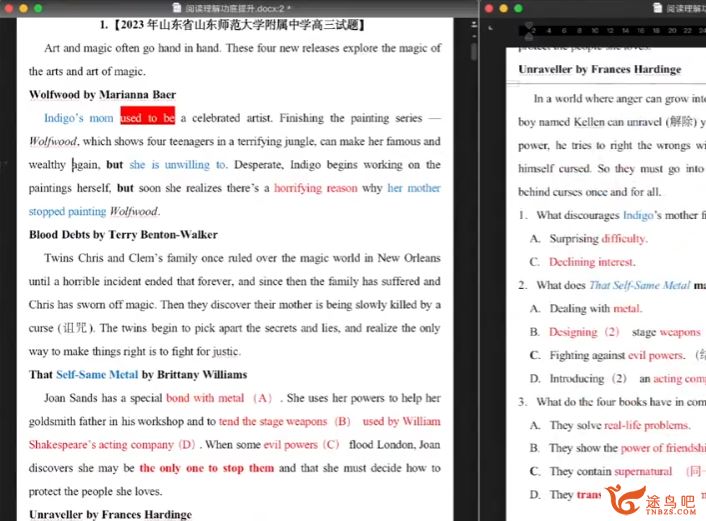Click option 'A. They solve real-life problems.'
The image size is (706, 521).
[610, 426]
